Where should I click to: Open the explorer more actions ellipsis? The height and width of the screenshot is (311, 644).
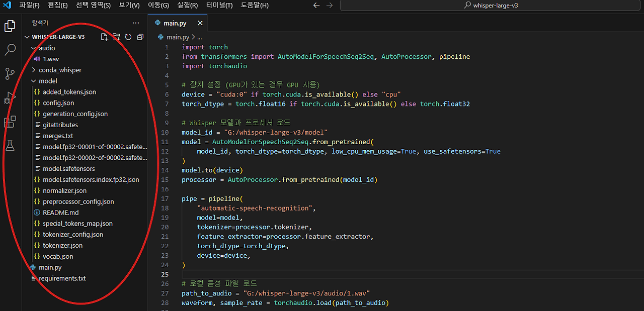(136, 23)
